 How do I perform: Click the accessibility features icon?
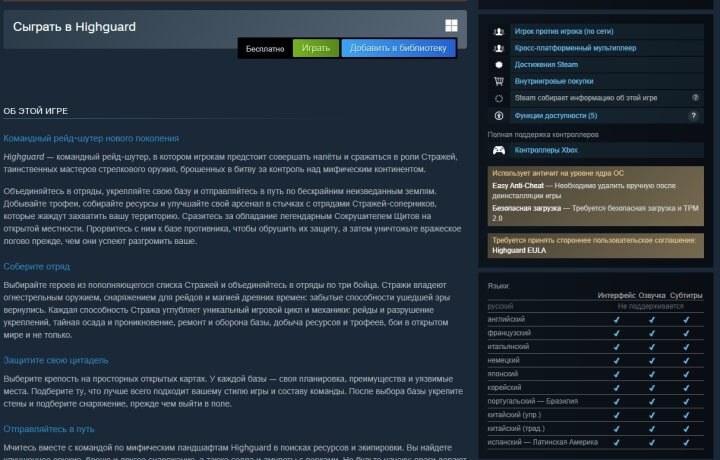[499, 116]
